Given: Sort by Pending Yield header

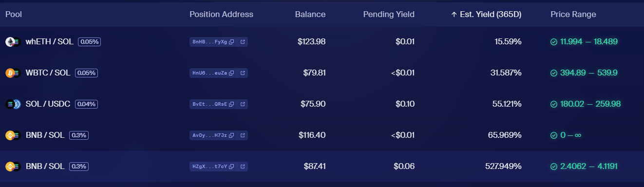Looking at the screenshot, I should pyautogui.click(x=389, y=15).
